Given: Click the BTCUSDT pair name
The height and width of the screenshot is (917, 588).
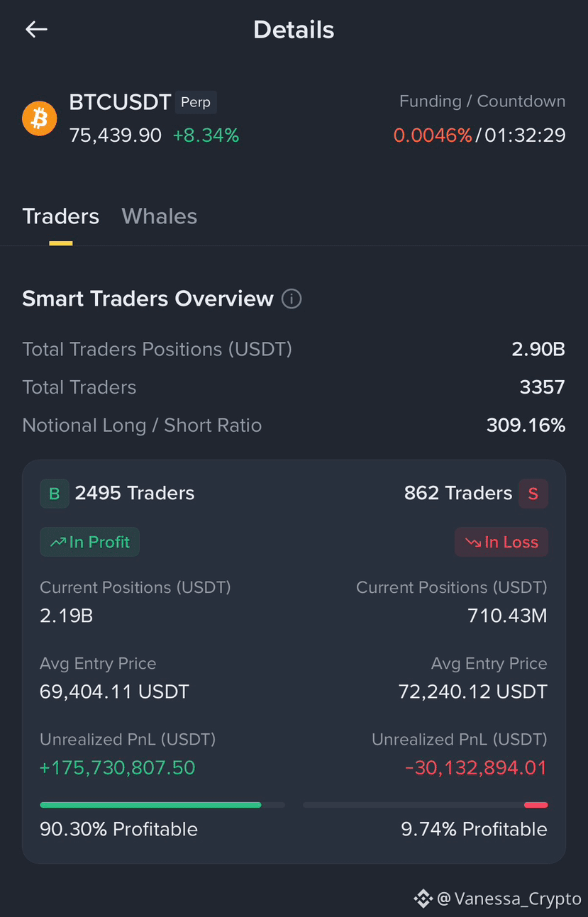Looking at the screenshot, I should point(120,102).
